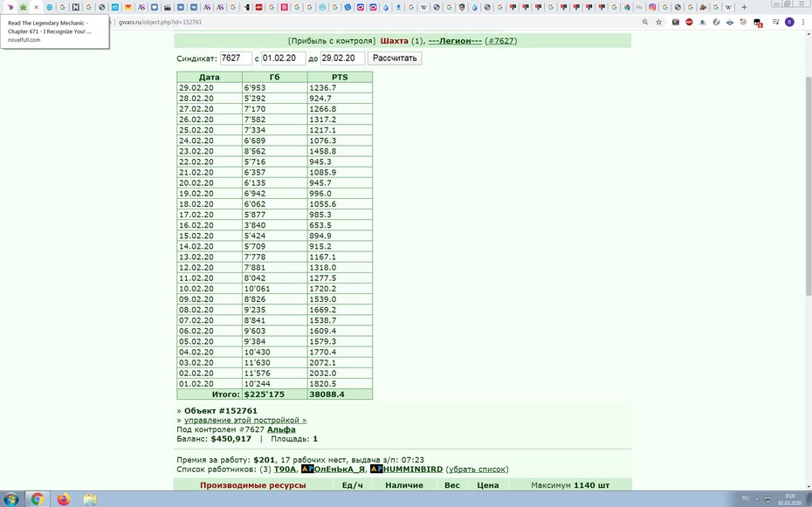Open File Explorer from the taskbar

click(x=90, y=499)
